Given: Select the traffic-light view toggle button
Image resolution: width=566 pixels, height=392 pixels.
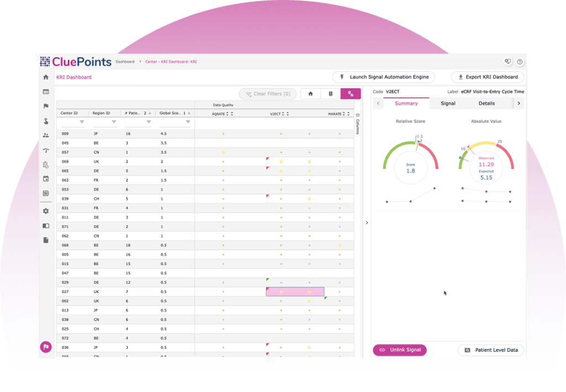Looking at the screenshot, I should 331,94.
